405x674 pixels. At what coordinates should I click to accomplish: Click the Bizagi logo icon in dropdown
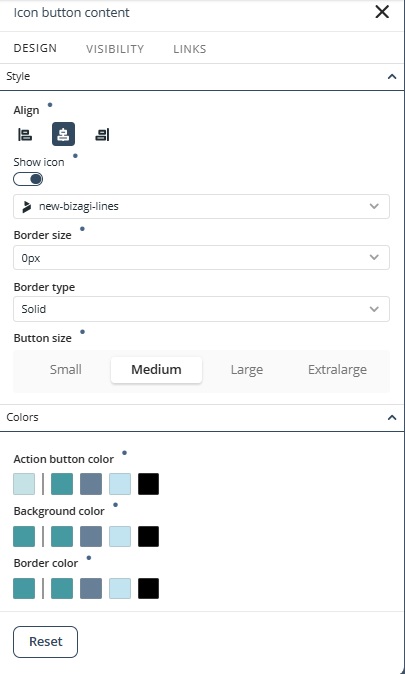point(27,207)
